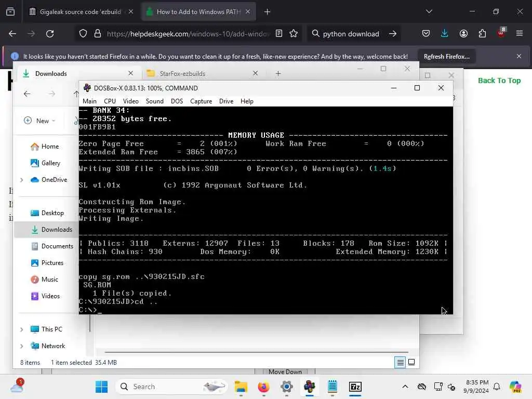Go back in File Explorer

(27, 94)
